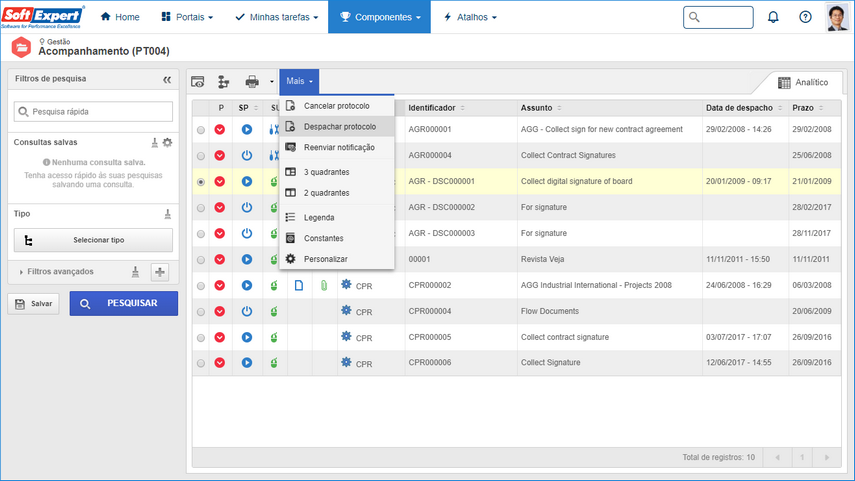The width and height of the screenshot is (855, 481).
Task: Click the priority icon in AGR000001 row
Action: [x=220, y=129]
